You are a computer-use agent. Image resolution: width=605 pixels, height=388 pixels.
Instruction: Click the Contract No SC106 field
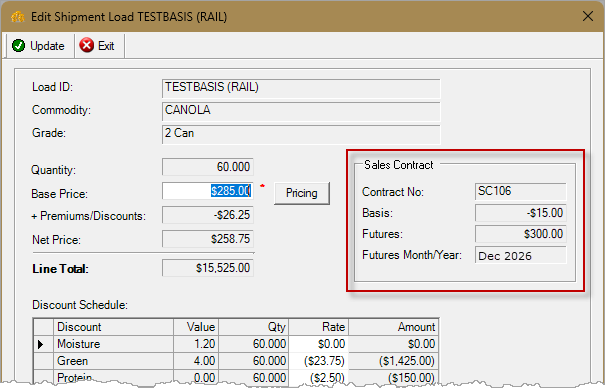point(521,191)
